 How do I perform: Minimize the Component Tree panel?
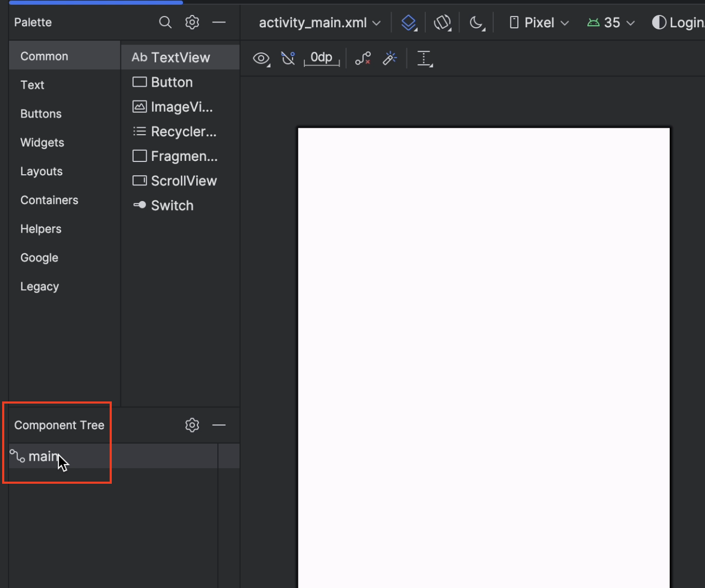(219, 425)
